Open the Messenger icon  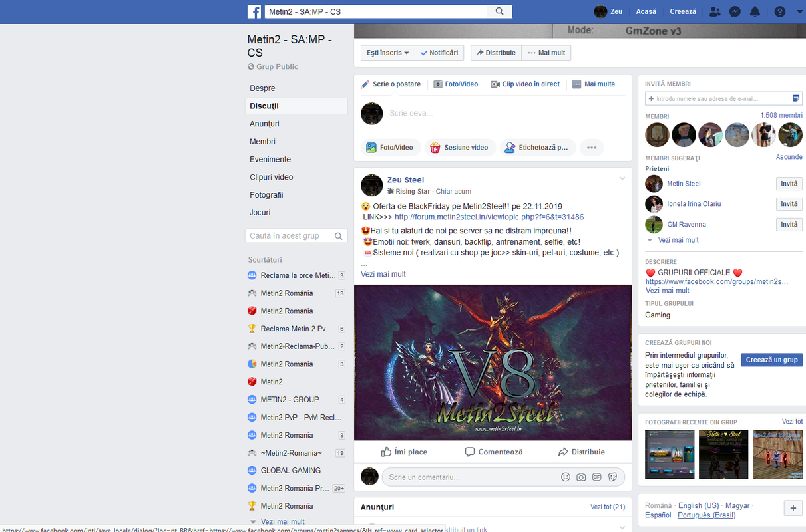[735, 12]
